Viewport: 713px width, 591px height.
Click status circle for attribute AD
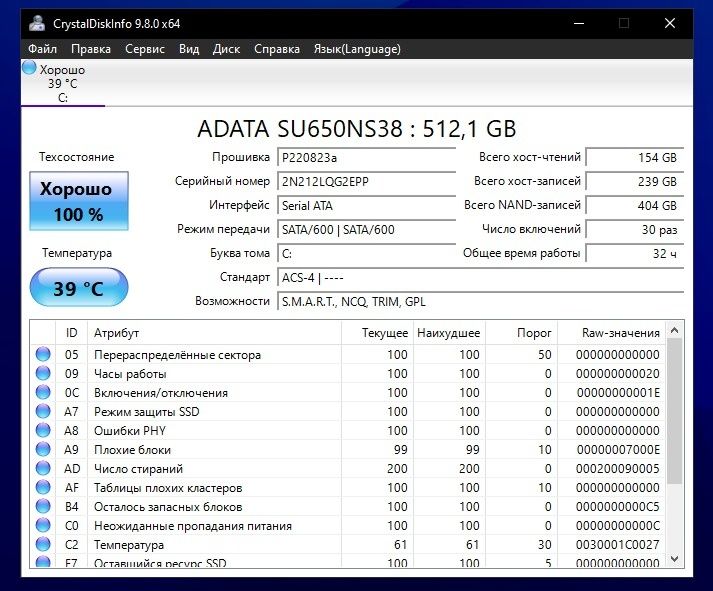pyautogui.click(x=43, y=468)
